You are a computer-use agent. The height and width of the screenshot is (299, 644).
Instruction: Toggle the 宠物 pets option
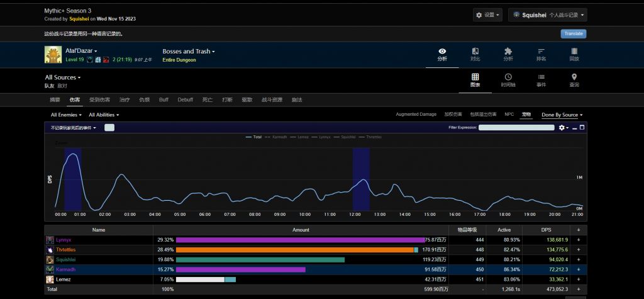[x=526, y=115]
